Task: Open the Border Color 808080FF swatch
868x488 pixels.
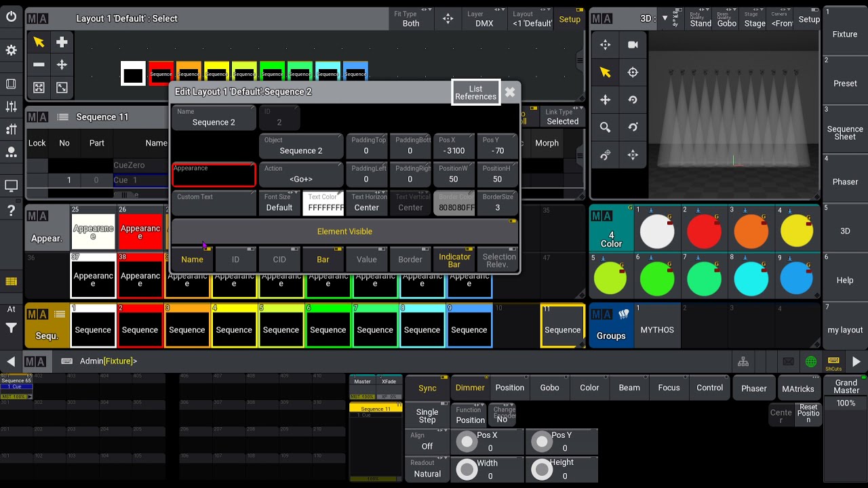Action: point(454,203)
